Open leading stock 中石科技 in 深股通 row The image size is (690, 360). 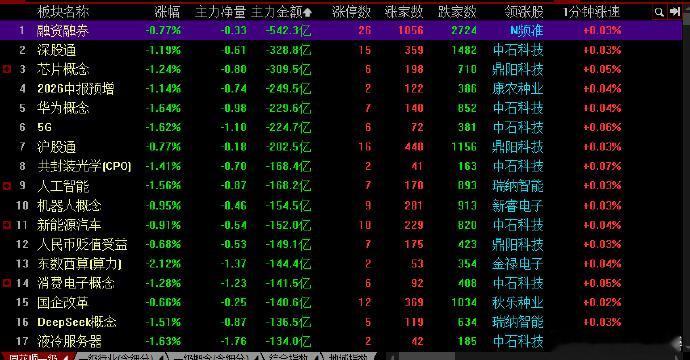518,50
